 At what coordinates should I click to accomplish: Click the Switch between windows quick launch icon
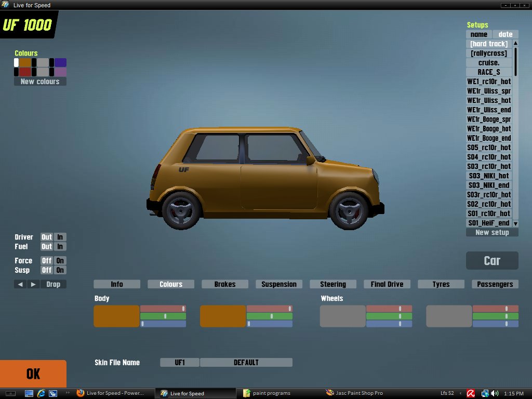[x=53, y=393]
